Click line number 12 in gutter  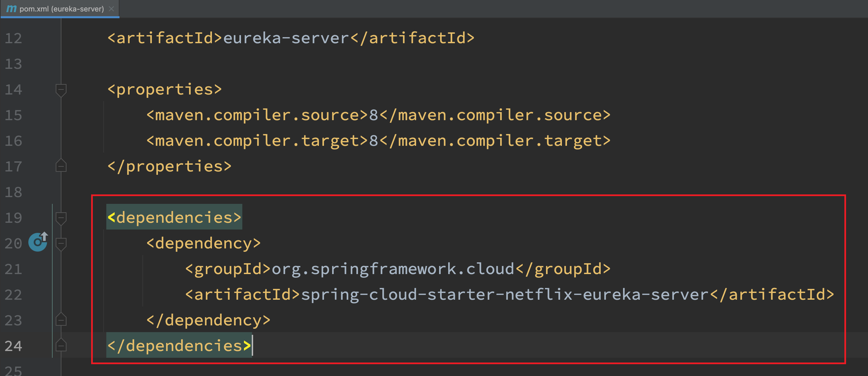(13, 38)
